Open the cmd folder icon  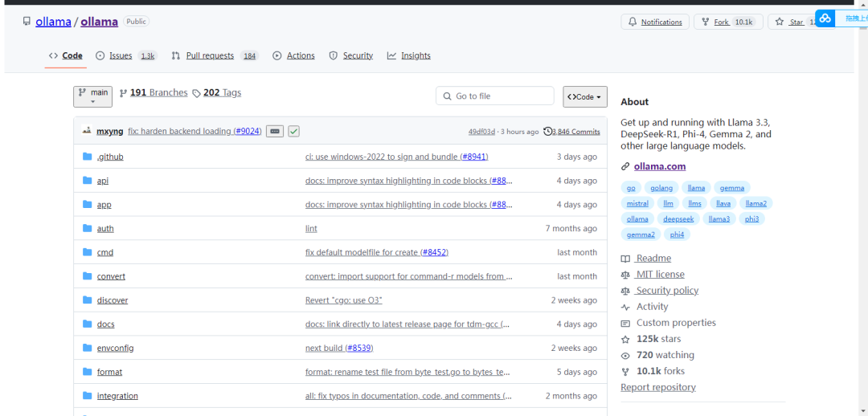pos(87,251)
